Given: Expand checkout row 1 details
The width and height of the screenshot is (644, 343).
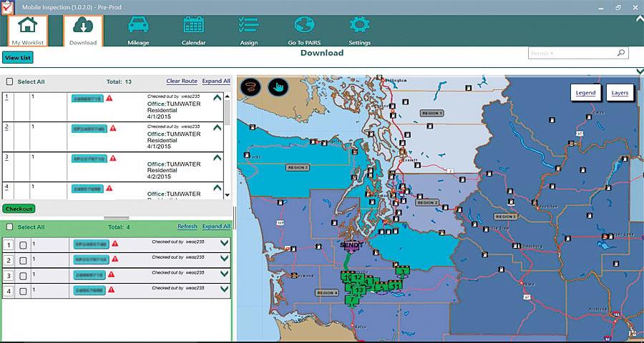Looking at the screenshot, I should (224, 244).
